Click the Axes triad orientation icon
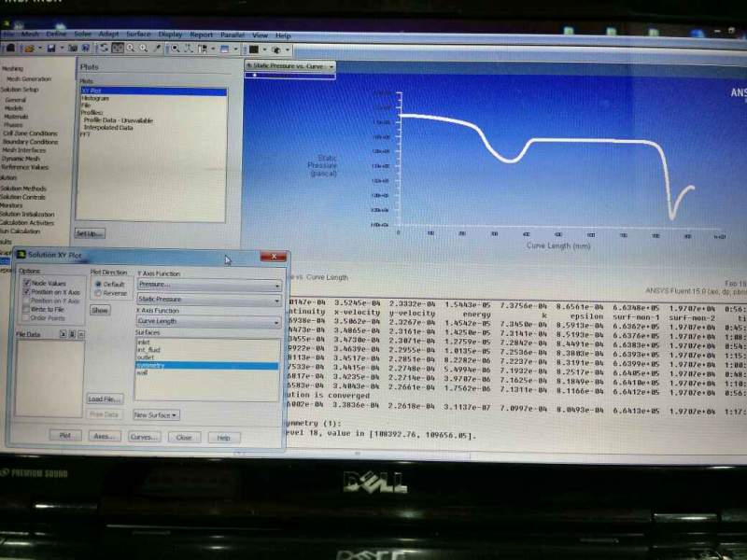The width and height of the screenshot is (747, 560). click(189, 49)
